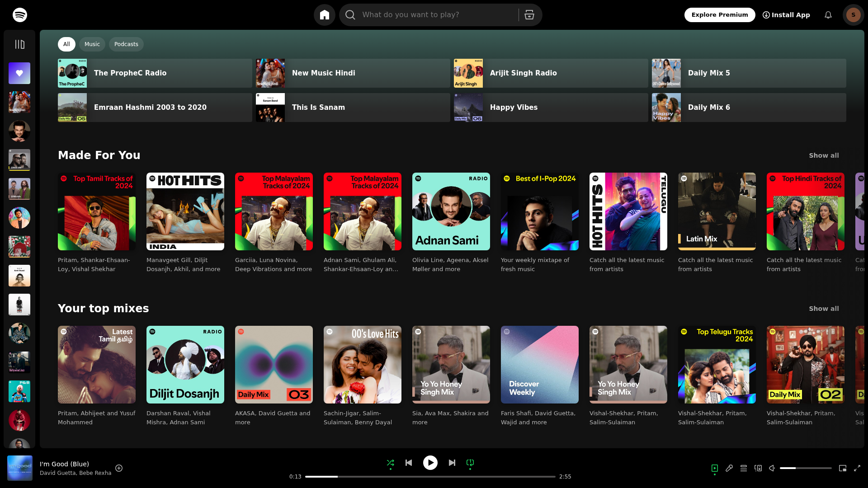Screen dimensions: 868x488
Task: Go to Home via the house icon
Action: 325,15
